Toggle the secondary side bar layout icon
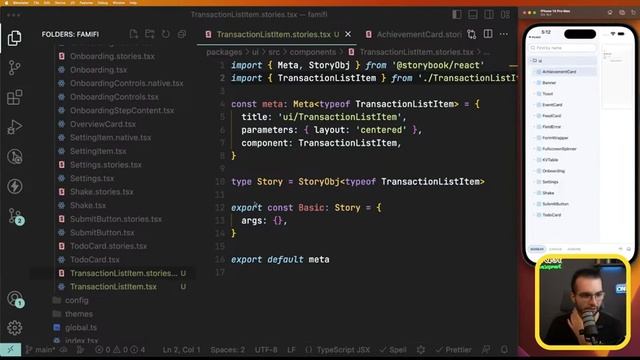The height and width of the screenshot is (360, 640). 489,15
